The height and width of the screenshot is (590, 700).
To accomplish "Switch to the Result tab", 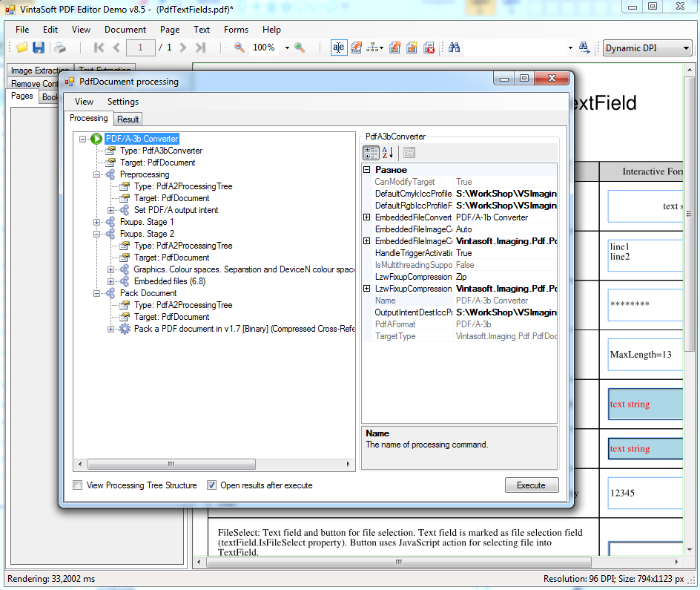I will pos(128,119).
